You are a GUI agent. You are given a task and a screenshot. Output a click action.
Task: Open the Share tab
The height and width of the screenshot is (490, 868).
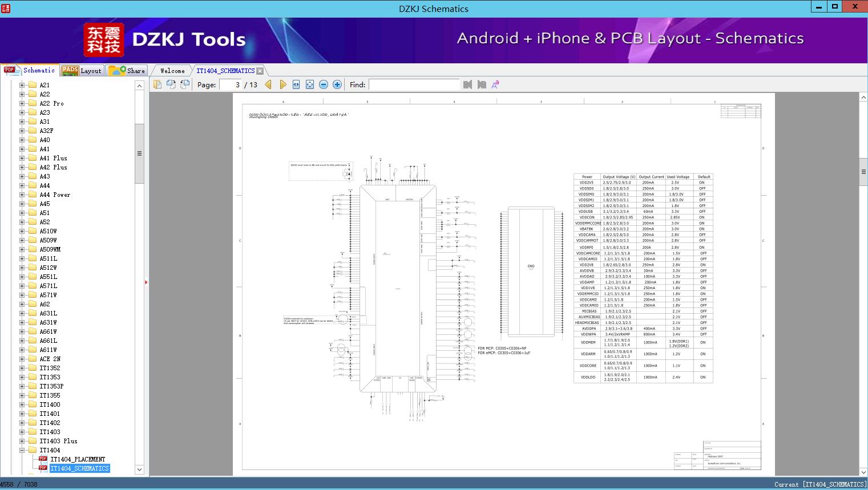127,71
